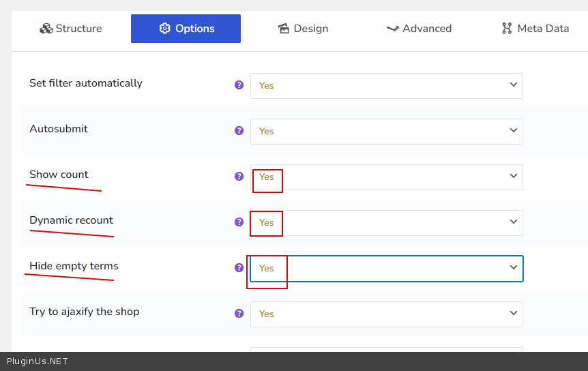Click help icon for Try to ajaxify the shop

coord(239,314)
